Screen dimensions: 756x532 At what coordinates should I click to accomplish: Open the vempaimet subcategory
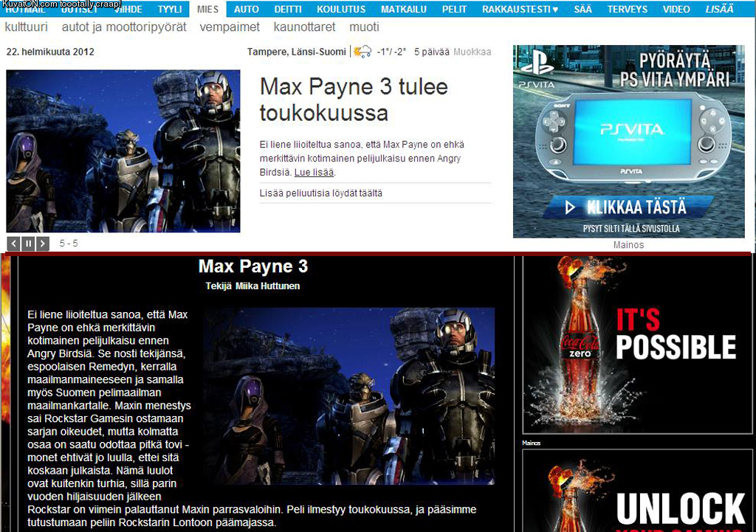coord(230,27)
